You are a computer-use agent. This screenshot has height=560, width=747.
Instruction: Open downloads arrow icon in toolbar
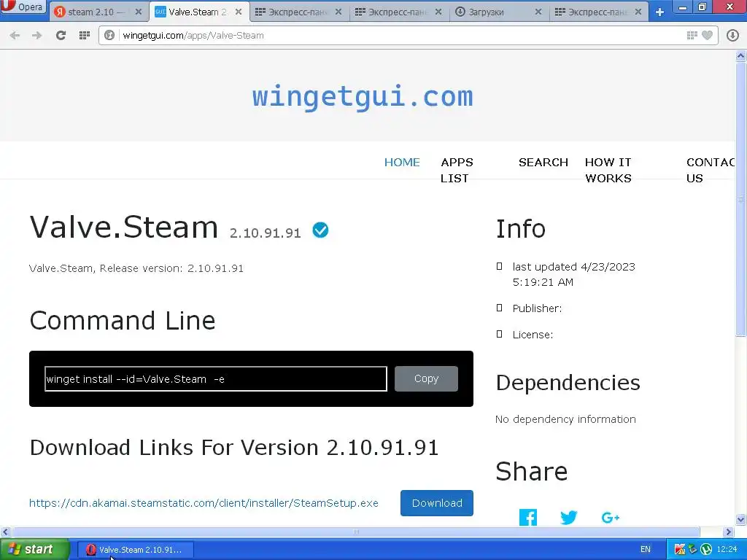pos(732,35)
